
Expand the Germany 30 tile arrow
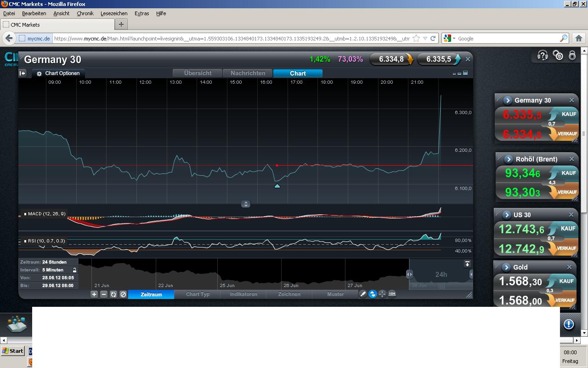508,100
